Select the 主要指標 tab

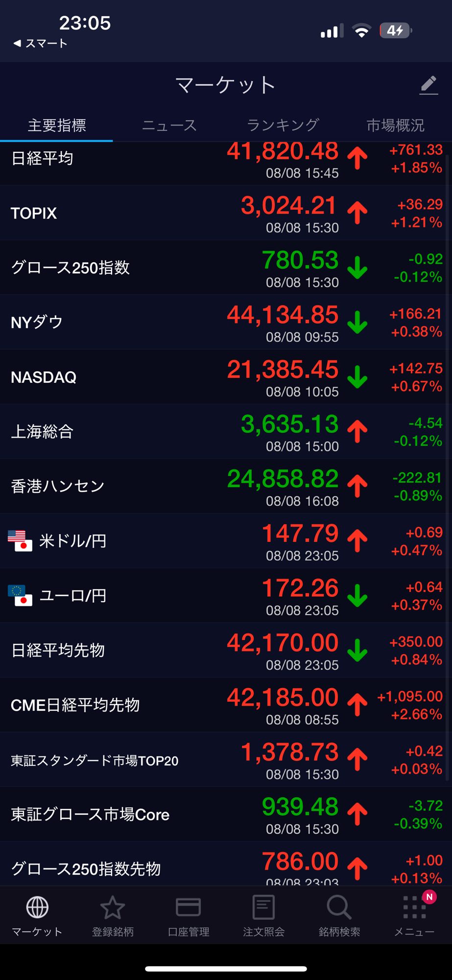[57, 125]
